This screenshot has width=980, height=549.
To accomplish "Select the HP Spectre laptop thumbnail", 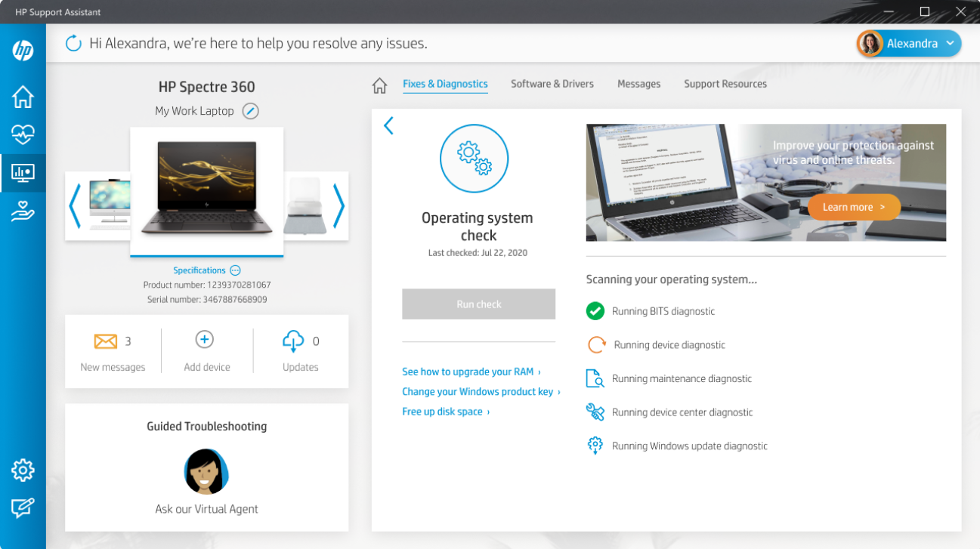I will point(207,191).
